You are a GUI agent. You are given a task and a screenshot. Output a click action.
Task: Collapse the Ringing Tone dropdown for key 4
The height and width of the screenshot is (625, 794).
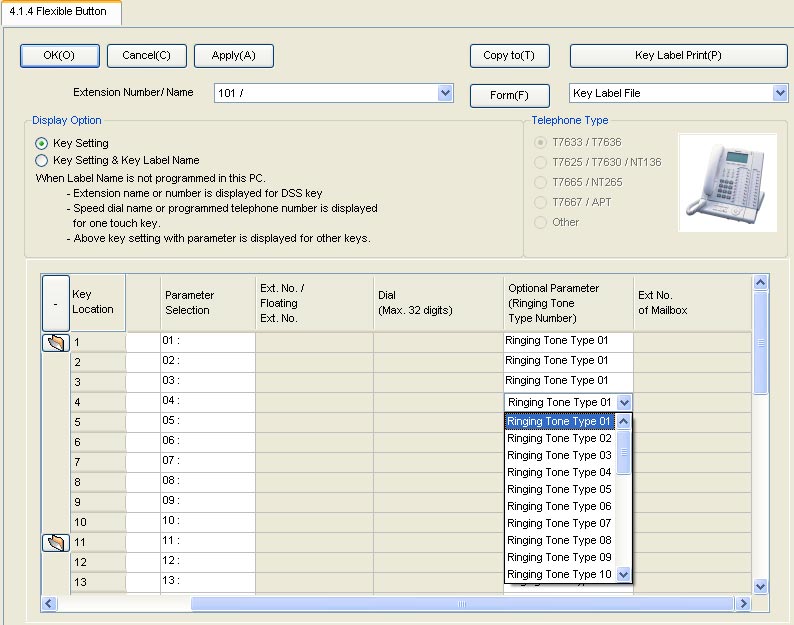(x=624, y=402)
